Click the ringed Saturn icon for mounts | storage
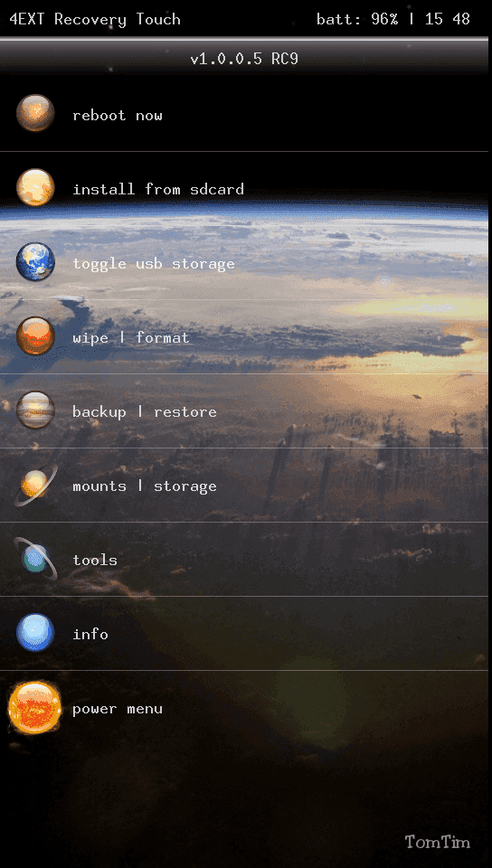Image resolution: width=492 pixels, height=868 pixels. pos(35,485)
